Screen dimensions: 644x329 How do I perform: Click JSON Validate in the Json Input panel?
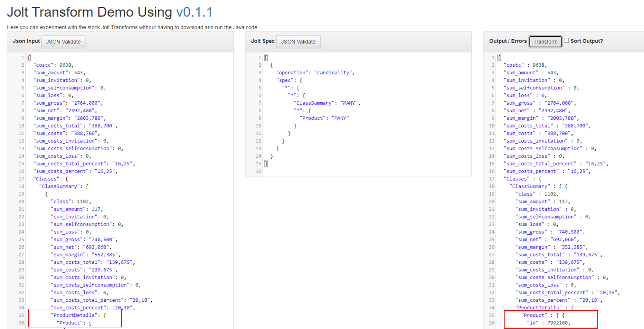point(63,42)
